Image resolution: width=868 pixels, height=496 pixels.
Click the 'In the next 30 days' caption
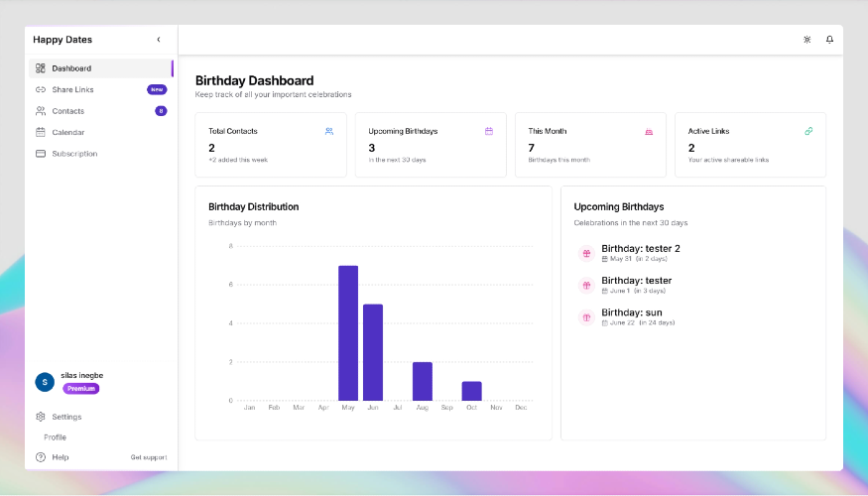point(397,160)
